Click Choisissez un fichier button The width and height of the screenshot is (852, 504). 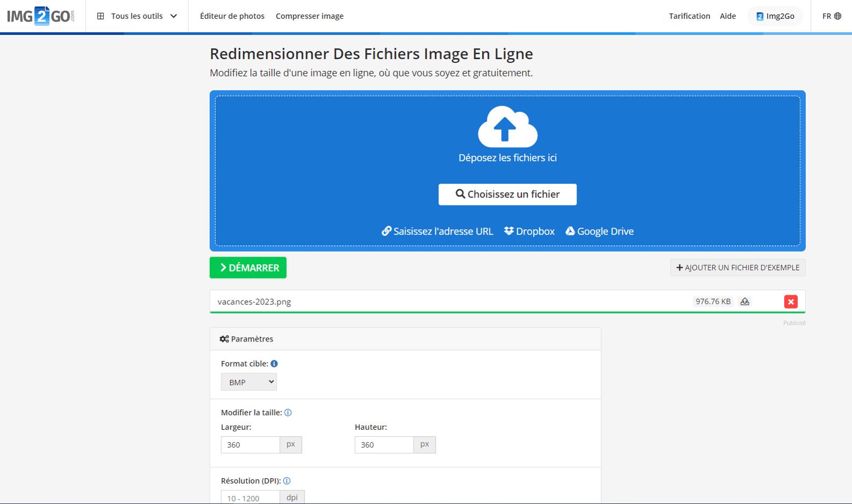tap(508, 194)
